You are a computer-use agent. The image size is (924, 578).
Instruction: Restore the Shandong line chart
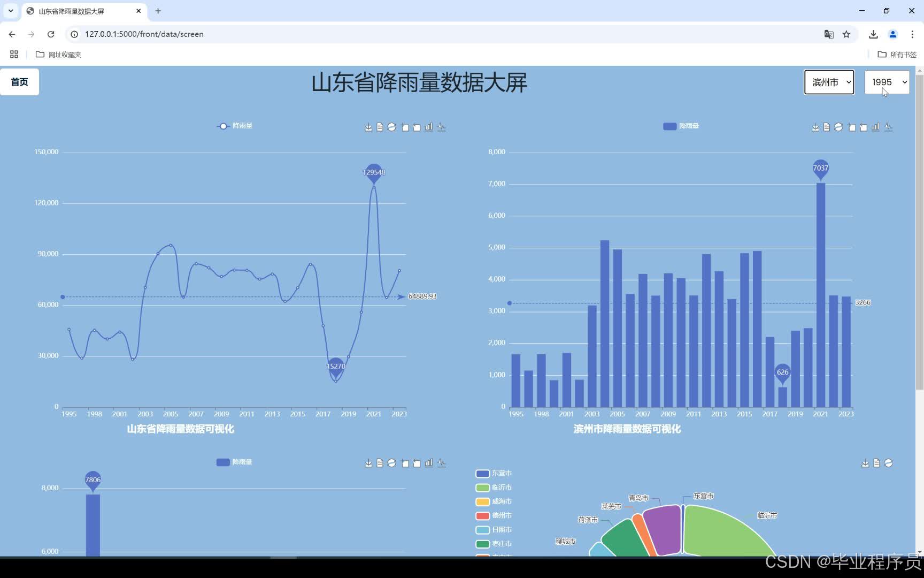(x=391, y=127)
